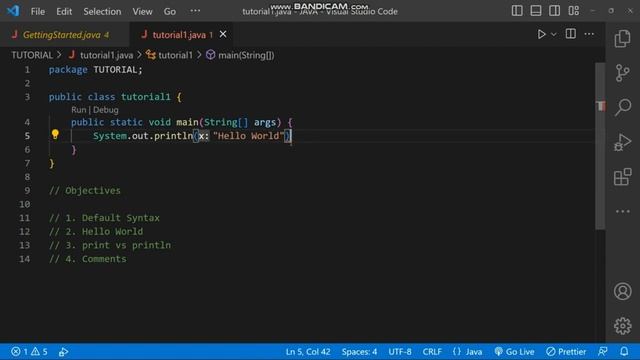Image resolution: width=640 pixels, height=360 pixels.
Task: Split the editor to the right
Action: coord(571,34)
